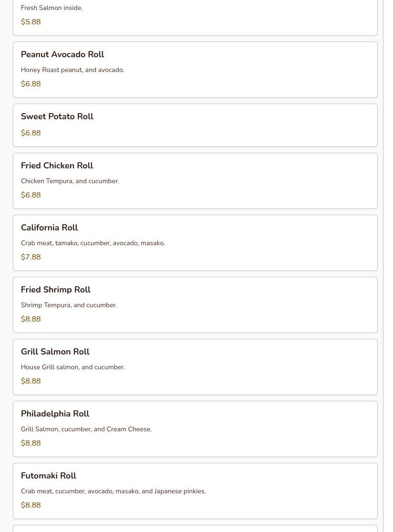Click the $7.88 California Roll price

point(31,257)
